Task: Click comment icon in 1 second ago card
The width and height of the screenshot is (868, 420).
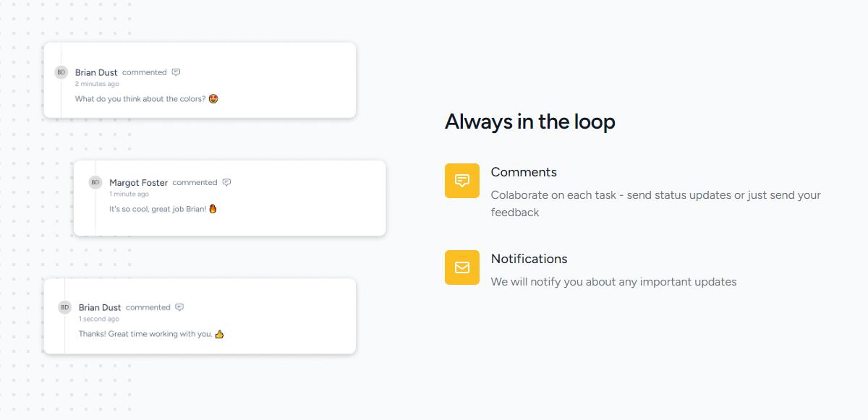Action: [179, 307]
